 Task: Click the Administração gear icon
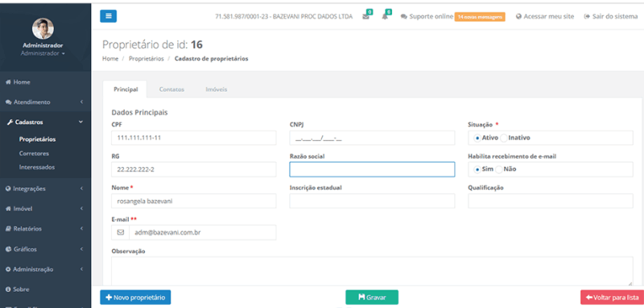(x=8, y=269)
